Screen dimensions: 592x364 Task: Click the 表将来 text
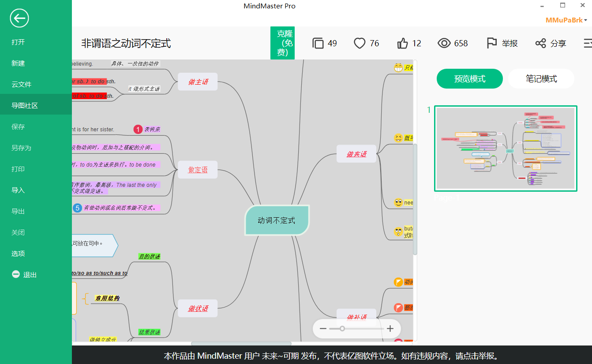[152, 130]
